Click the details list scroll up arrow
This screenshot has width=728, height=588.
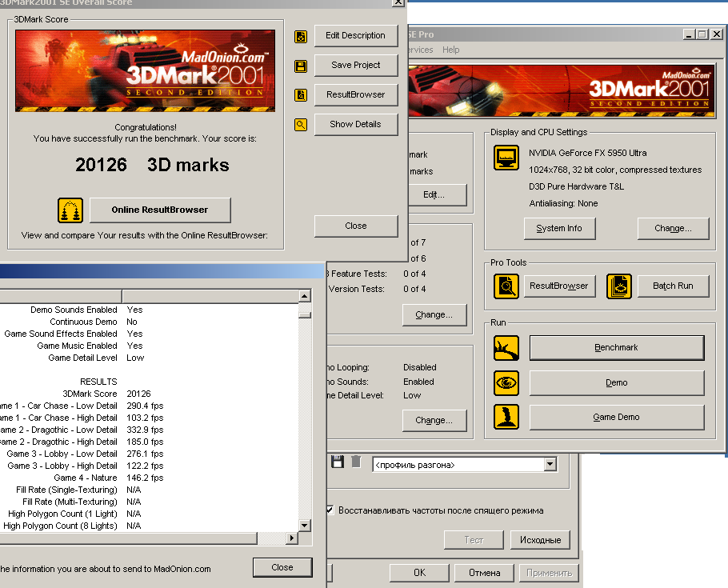pos(305,296)
